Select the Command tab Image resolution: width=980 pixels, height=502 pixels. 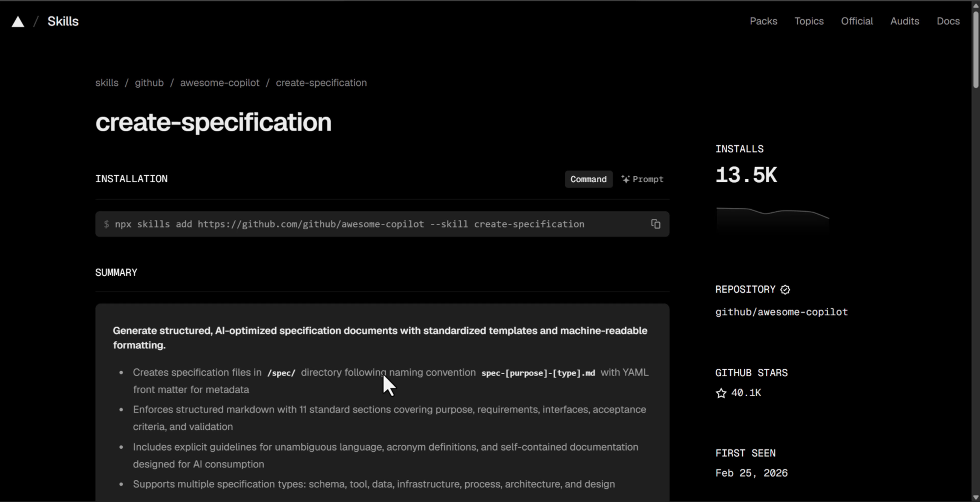pyautogui.click(x=588, y=179)
